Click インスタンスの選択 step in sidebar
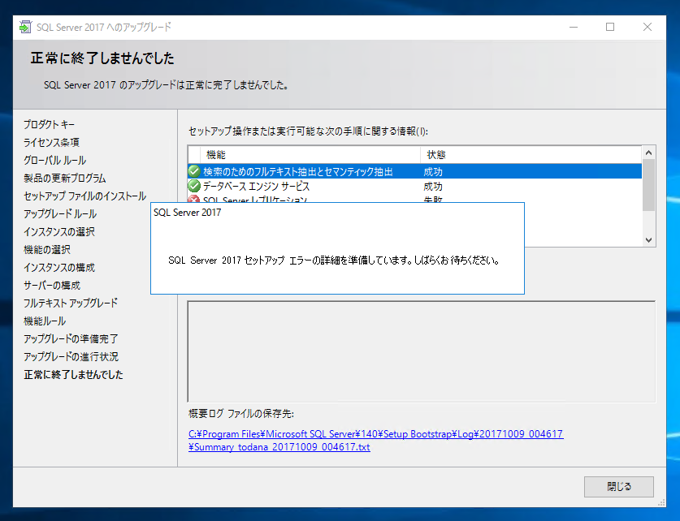This screenshot has width=680, height=521. (59, 232)
